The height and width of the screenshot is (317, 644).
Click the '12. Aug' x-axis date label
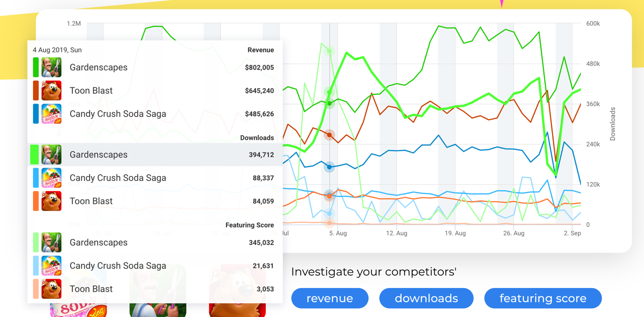tap(397, 233)
